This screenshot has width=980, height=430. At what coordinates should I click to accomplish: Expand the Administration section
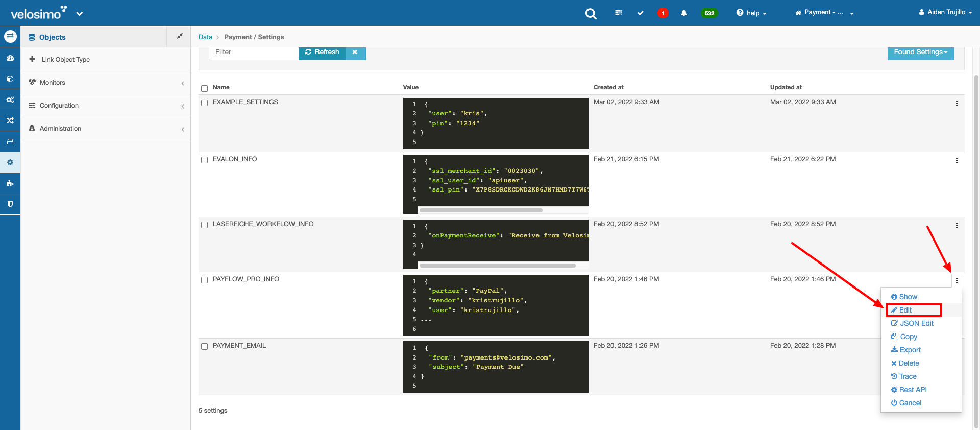click(106, 129)
